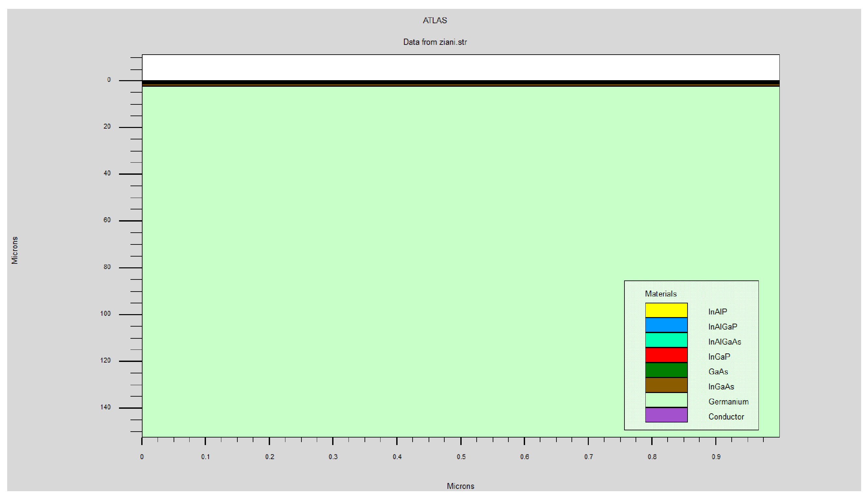Viewport: 868px width, 501px height.
Task: Select the InAlGaAs legend label
Action: (724, 342)
